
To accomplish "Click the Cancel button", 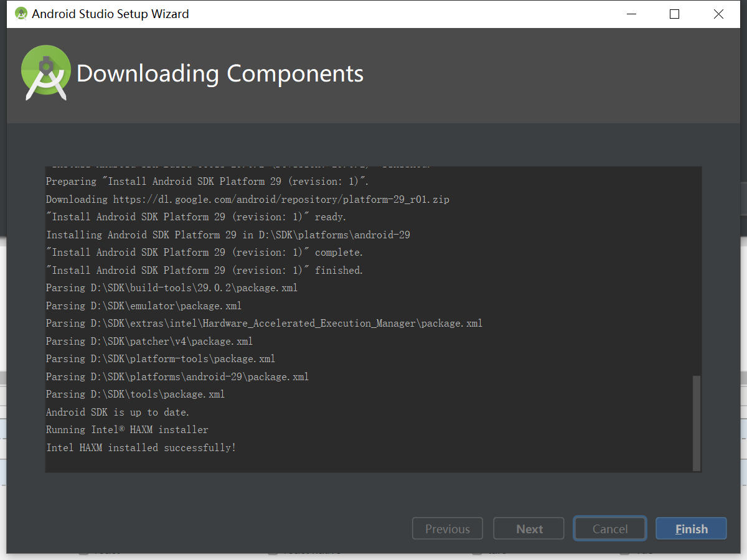I will 610,529.
